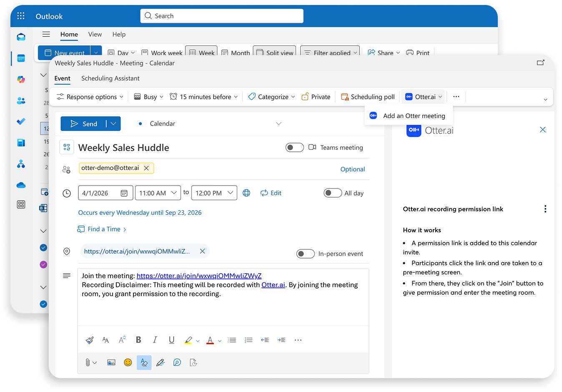Click the Bold formatting icon
Image resolution: width=562 pixels, height=392 pixels.
[x=138, y=340]
